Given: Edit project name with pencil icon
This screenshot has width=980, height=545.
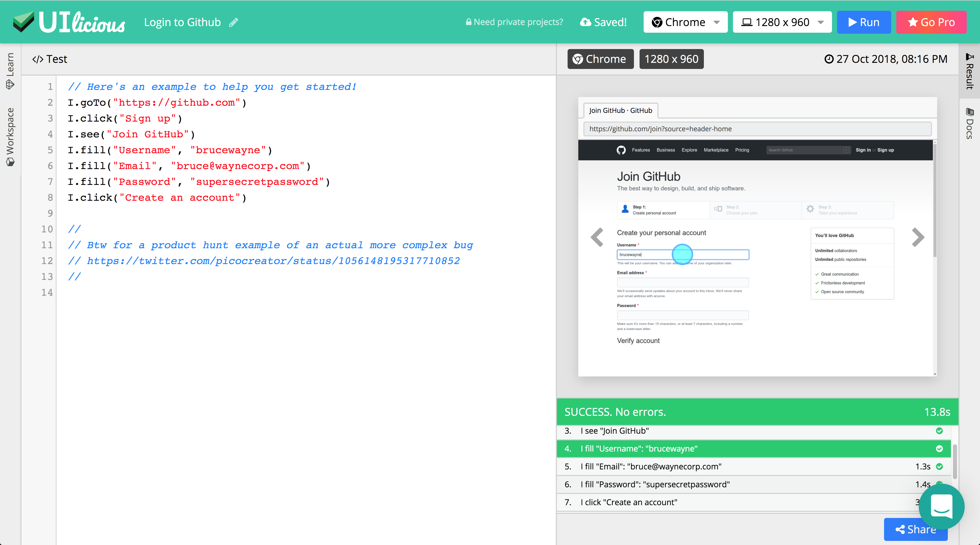Looking at the screenshot, I should tap(234, 22).
